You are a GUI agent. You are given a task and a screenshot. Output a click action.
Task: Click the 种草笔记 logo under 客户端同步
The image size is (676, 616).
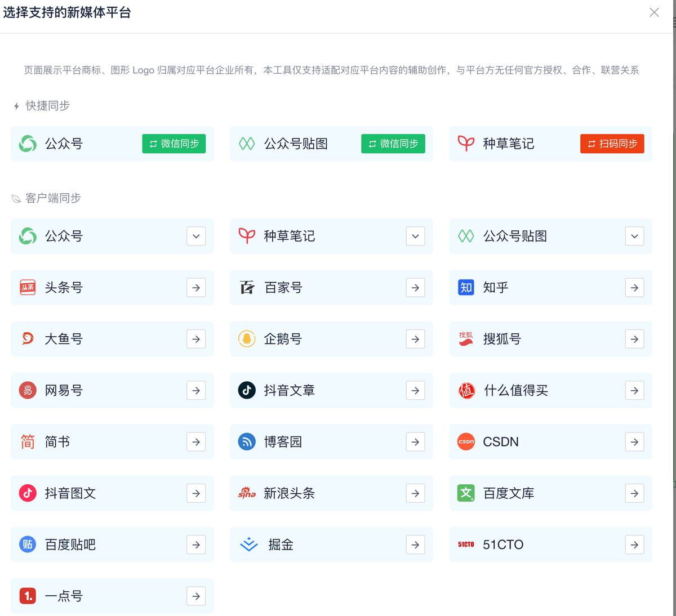[x=247, y=236]
